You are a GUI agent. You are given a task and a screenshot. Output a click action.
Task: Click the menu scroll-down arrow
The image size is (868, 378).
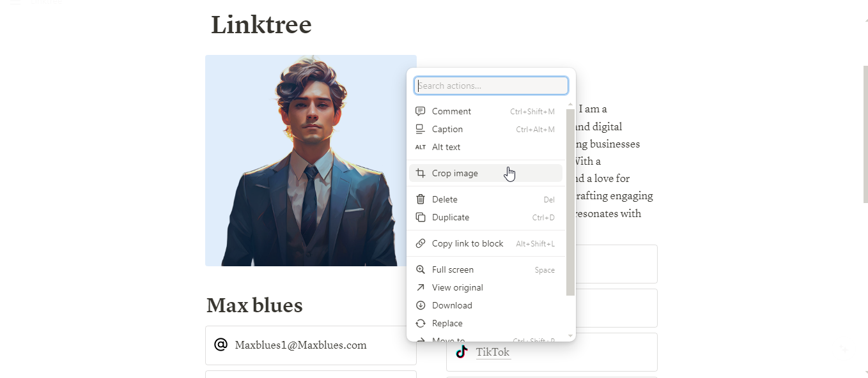coord(570,336)
